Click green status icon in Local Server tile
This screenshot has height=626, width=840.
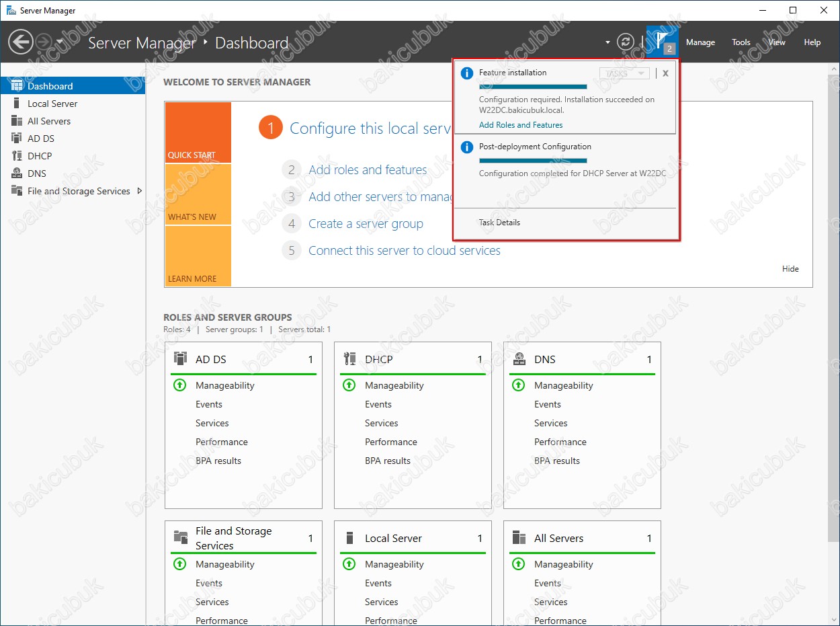[x=349, y=564]
